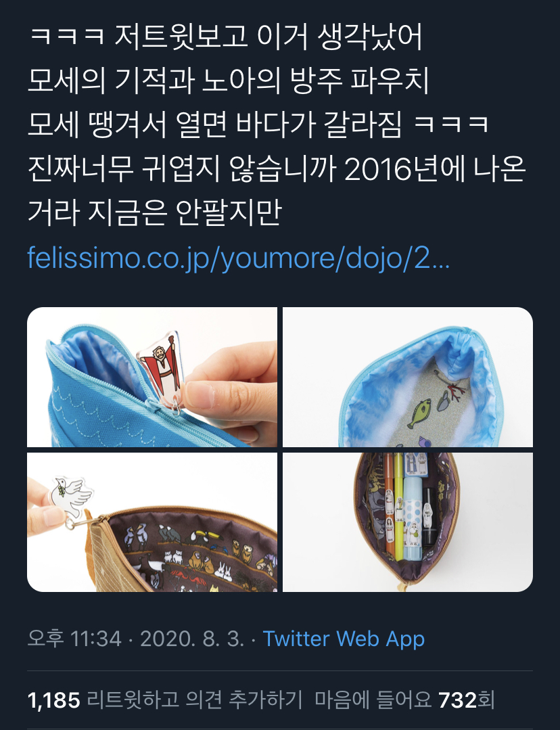This screenshot has width=560, height=730.
Task: View the parted sea pouch interior photo
Action: tap(408, 377)
